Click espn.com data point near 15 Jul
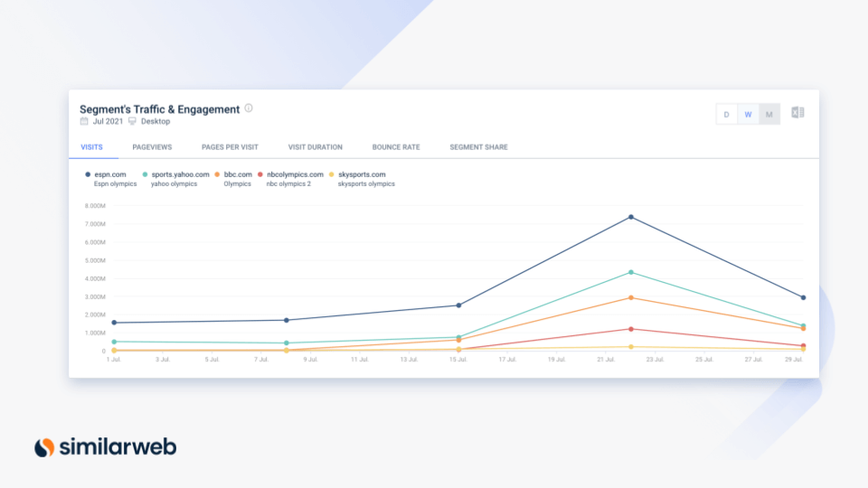 coord(458,305)
